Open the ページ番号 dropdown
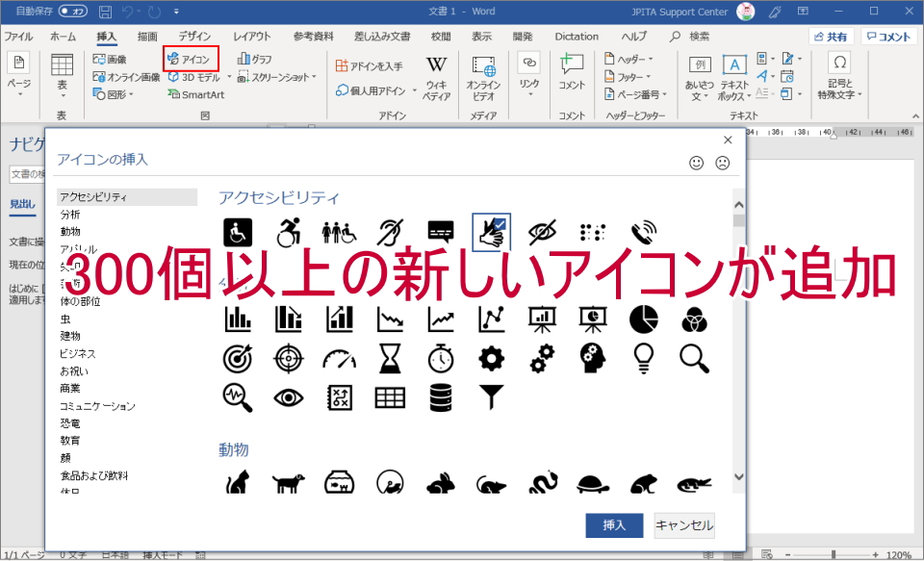This screenshot has width=924, height=561. coord(663,94)
